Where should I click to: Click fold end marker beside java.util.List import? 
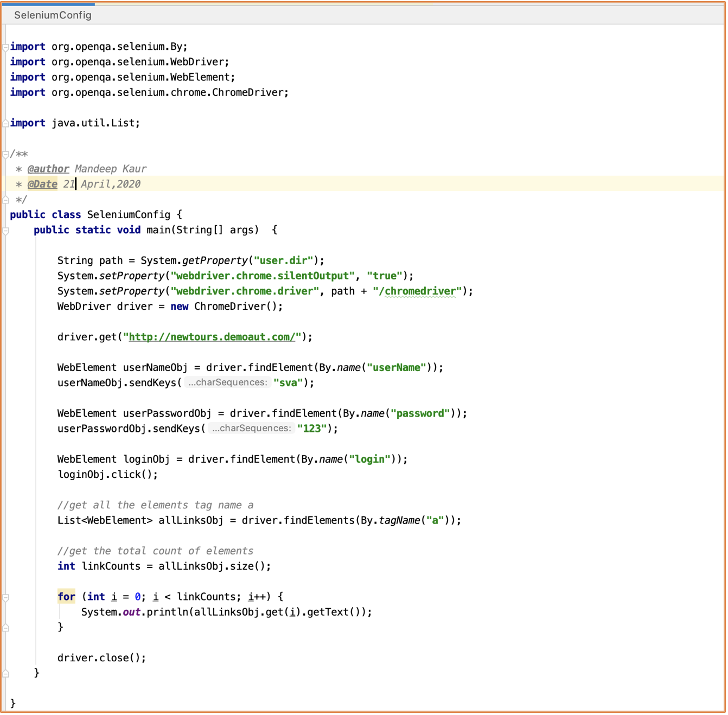pos(5,123)
